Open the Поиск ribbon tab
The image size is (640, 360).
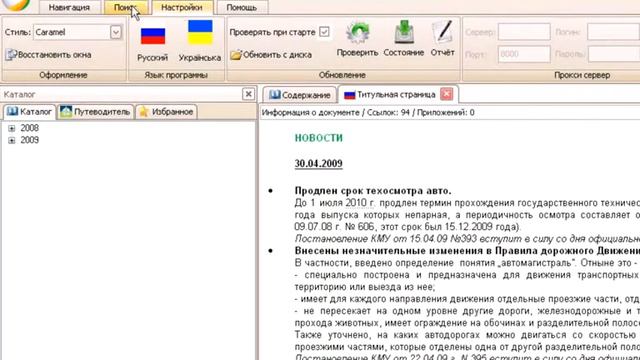tap(126, 7)
